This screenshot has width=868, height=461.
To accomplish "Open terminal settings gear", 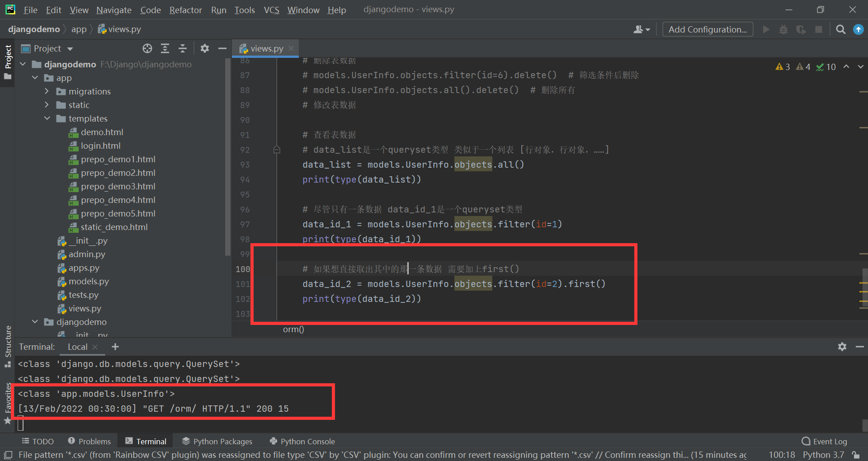I will coord(842,347).
